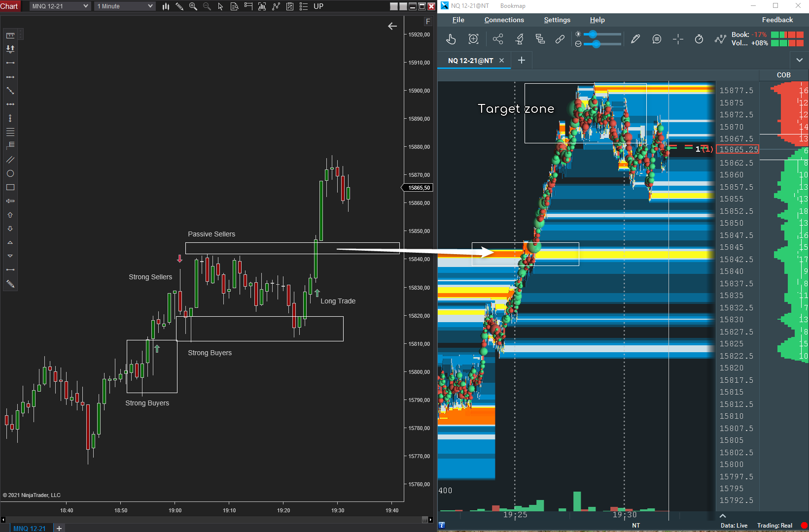Open the Settings menu in Bookmap
Viewport: 809px width, 532px height.
click(x=557, y=20)
